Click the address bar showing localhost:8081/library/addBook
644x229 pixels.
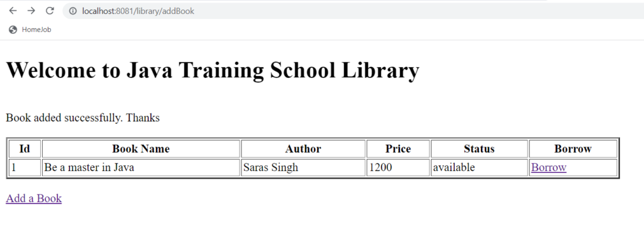(x=353, y=11)
